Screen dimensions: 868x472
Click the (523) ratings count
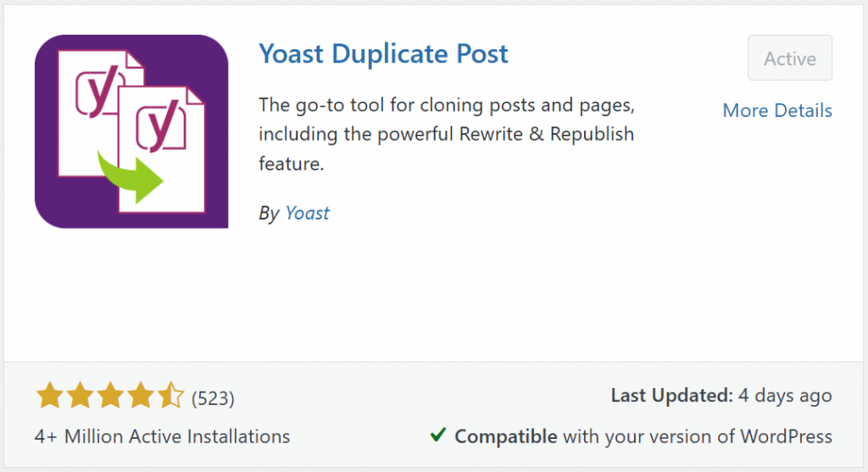pyautogui.click(x=213, y=398)
